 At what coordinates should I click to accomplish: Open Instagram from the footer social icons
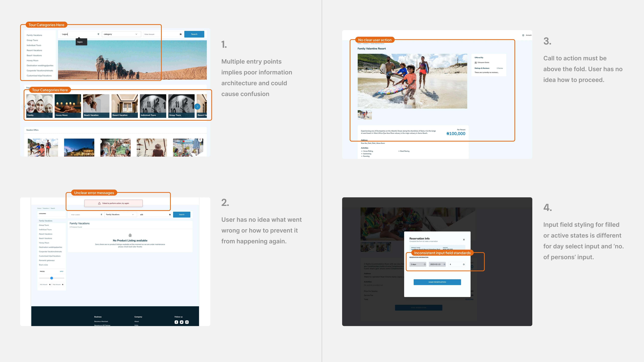coord(187,322)
